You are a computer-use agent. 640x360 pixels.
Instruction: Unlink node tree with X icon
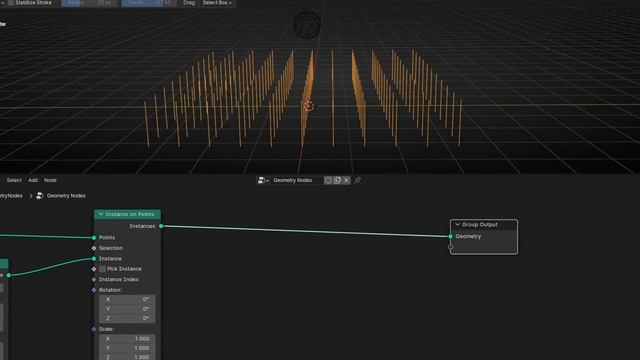(x=346, y=180)
